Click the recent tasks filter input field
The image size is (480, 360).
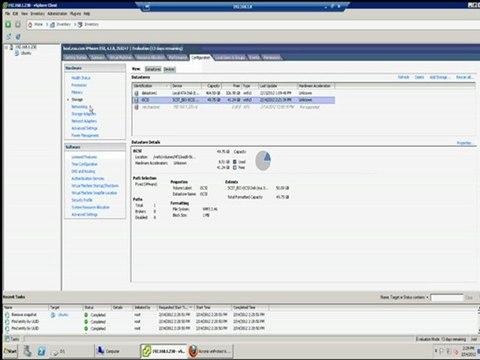click(x=447, y=297)
